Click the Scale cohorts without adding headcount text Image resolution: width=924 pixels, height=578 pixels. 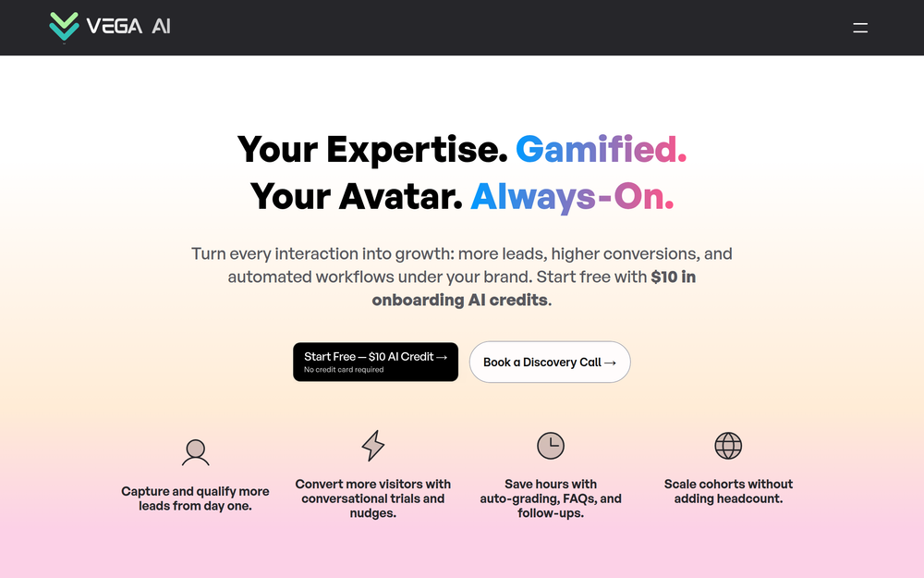coord(728,491)
